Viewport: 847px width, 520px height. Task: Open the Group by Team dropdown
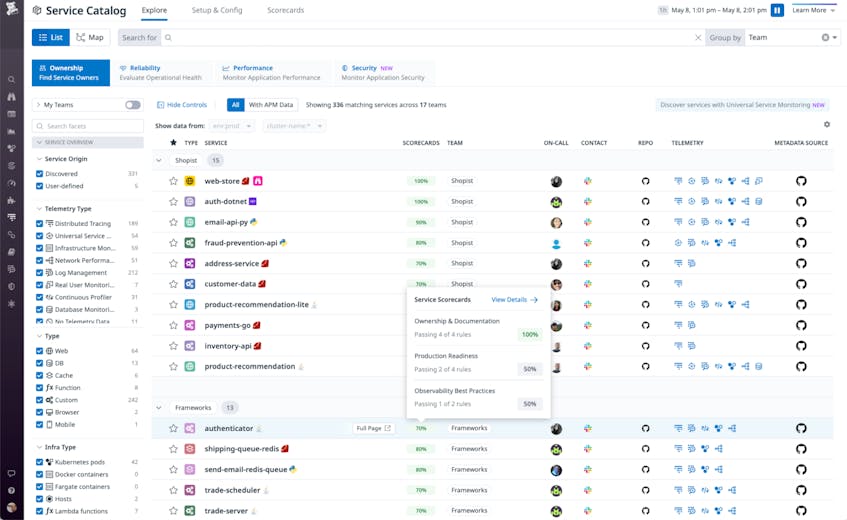tap(792, 37)
